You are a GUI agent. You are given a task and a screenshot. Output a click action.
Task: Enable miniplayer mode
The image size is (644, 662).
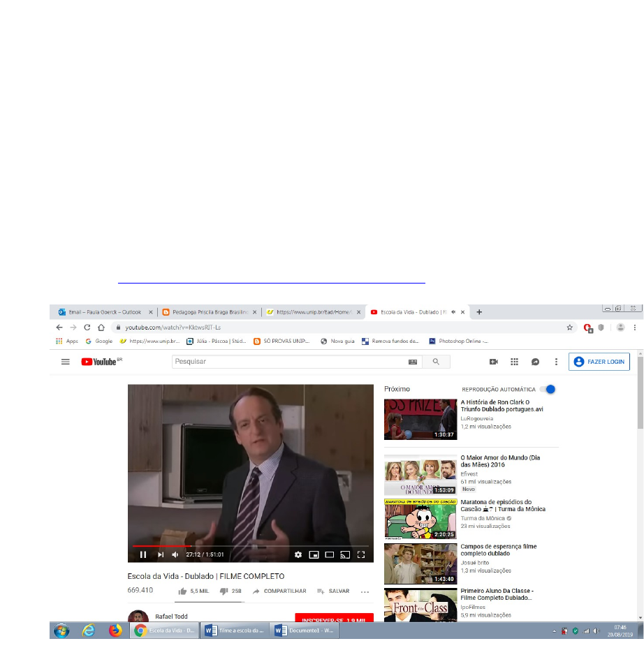(x=314, y=554)
